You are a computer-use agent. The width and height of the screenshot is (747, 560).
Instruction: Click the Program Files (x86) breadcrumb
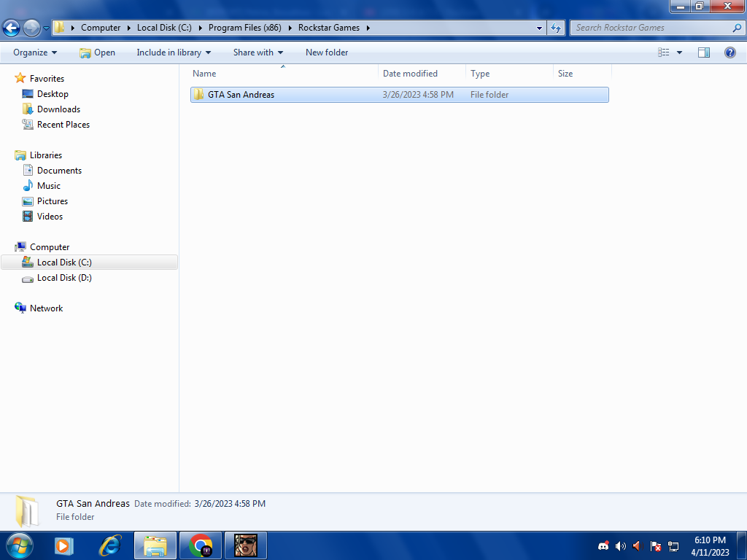tap(245, 28)
